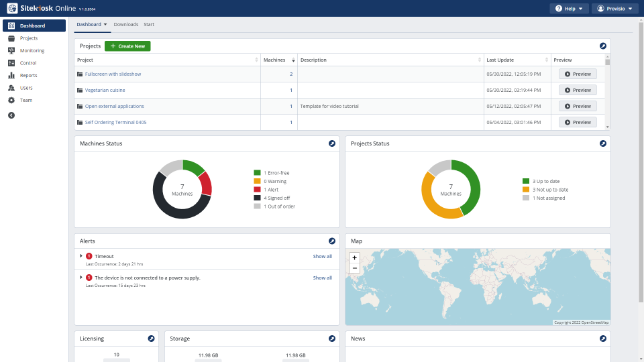The height and width of the screenshot is (362, 644).
Task: Expand the power supply alert
Action: coord(81,278)
